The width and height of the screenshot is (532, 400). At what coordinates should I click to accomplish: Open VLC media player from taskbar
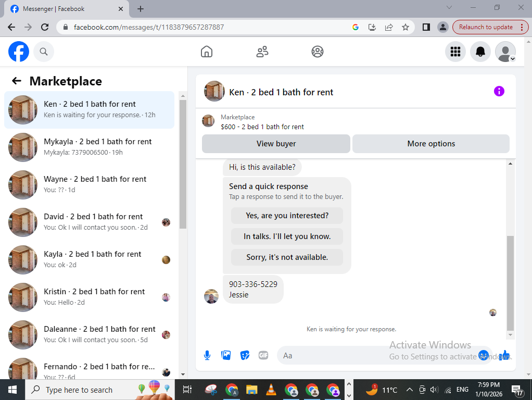coord(271,390)
